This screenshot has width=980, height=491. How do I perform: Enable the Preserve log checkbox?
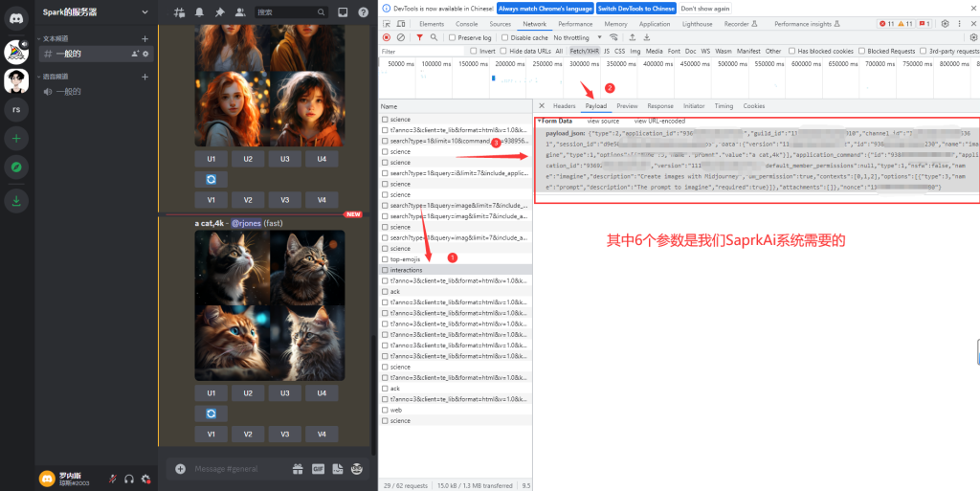click(452, 37)
